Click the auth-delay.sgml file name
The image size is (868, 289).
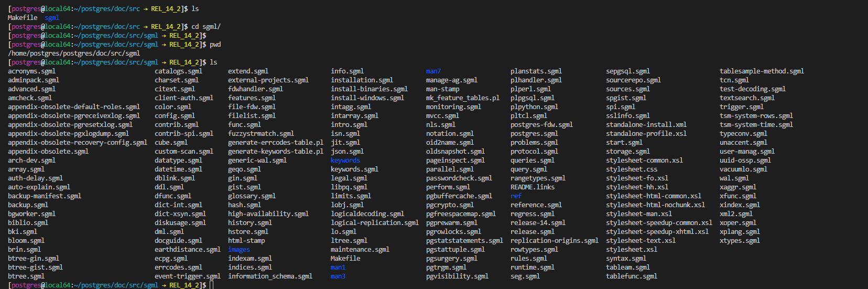[x=35, y=178]
